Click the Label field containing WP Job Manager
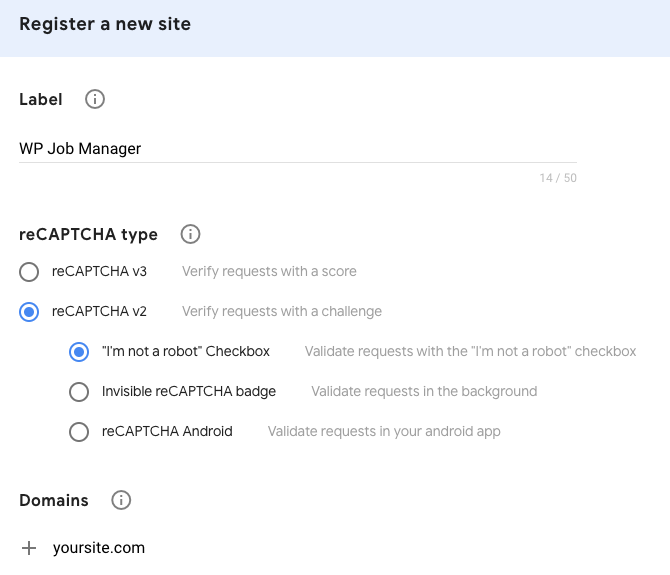Viewport: 670px width, 575px height. (x=298, y=149)
